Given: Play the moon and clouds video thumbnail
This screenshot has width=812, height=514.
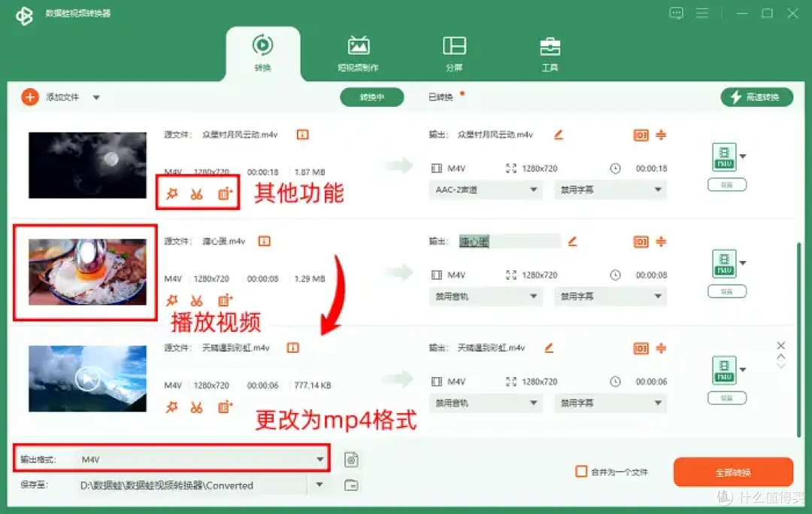Looking at the screenshot, I should coord(87,166).
